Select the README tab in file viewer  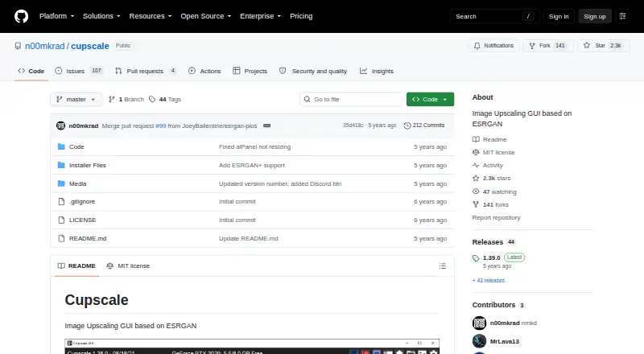(x=76, y=265)
